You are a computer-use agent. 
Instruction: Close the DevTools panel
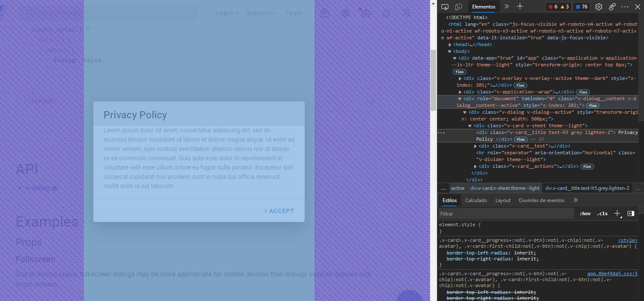pos(638,7)
